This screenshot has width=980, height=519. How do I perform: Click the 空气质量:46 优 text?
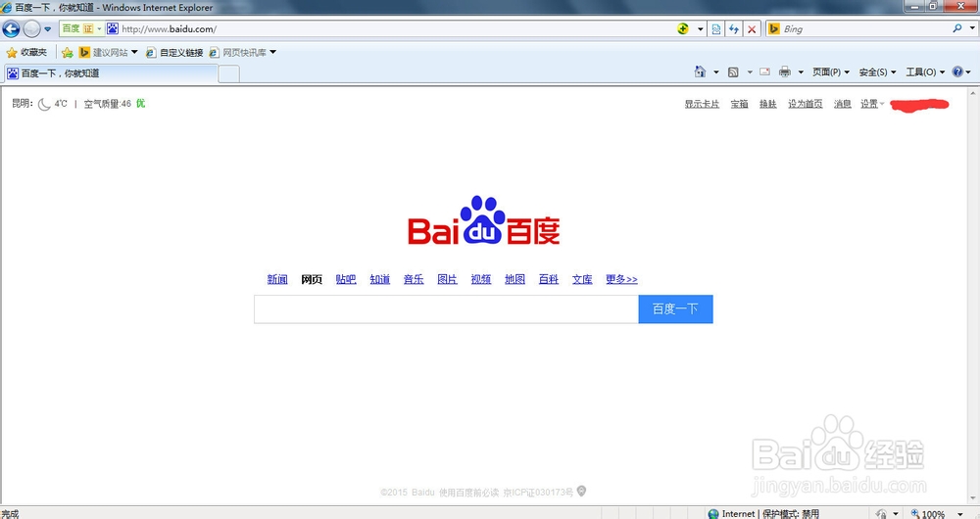click(115, 104)
